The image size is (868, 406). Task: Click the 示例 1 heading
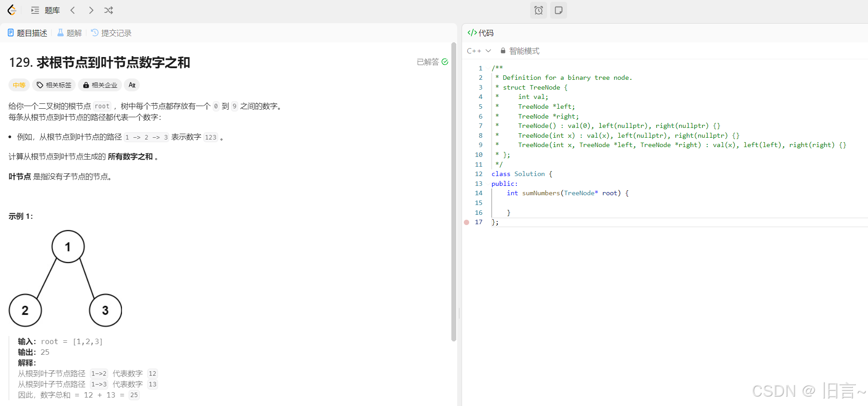coord(21,216)
